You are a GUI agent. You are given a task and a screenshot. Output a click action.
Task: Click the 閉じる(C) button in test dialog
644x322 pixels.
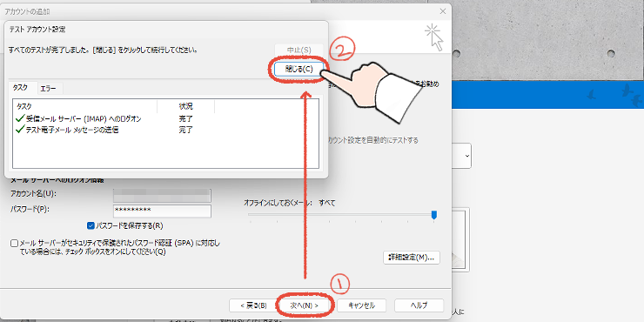click(x=299, y=69)
